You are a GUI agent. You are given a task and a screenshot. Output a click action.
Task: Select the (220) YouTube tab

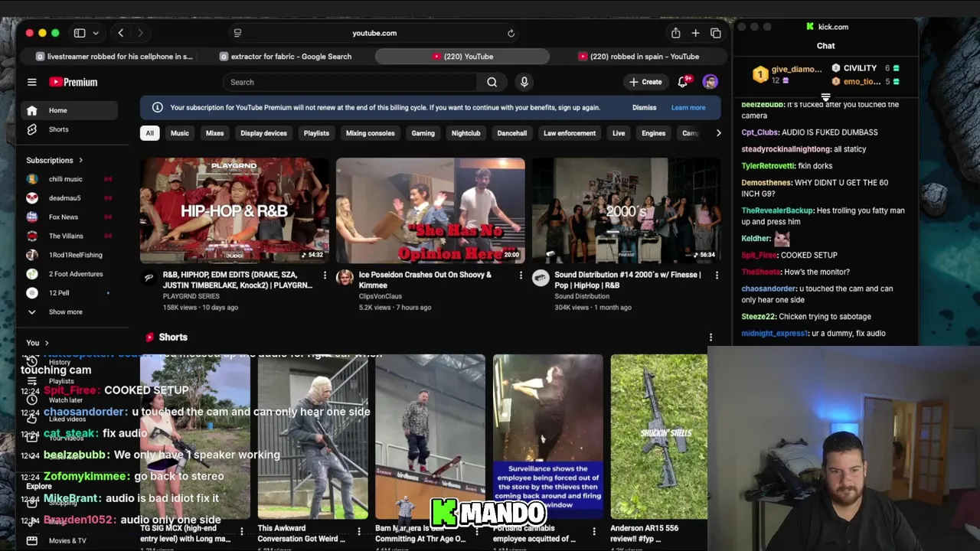[462, 57]
